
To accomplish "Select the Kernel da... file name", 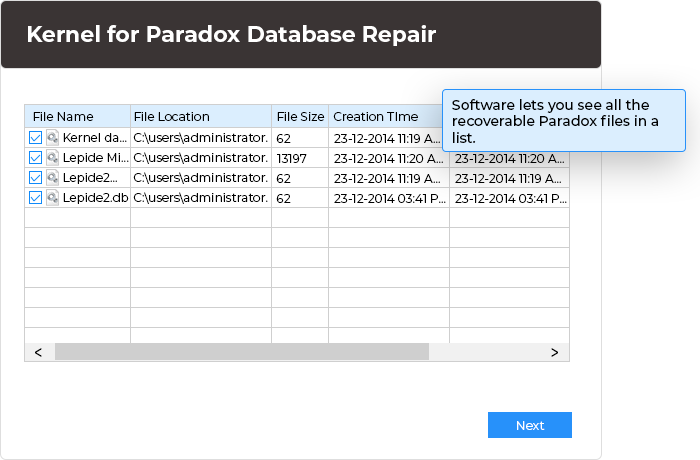I will [x=95, y=138].
